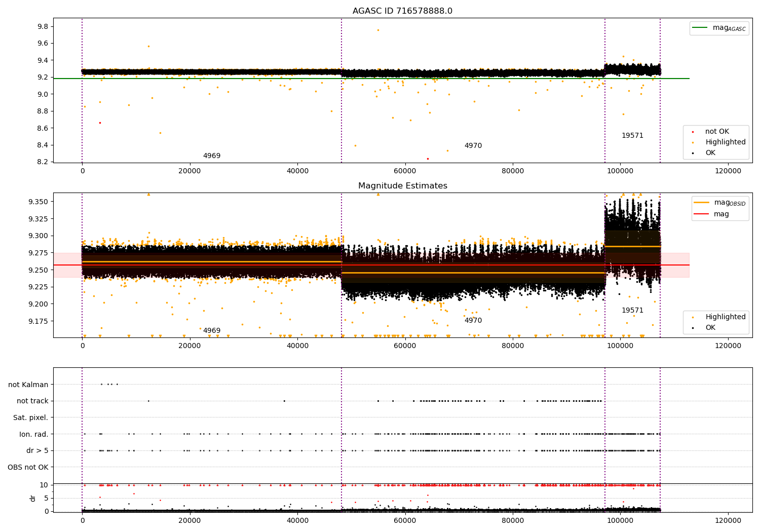Viewport: 760px width, 532px height.
Task: Click obsid label 19571 in the Magnitude Estimates plot
Action: [x=632, y=311]
